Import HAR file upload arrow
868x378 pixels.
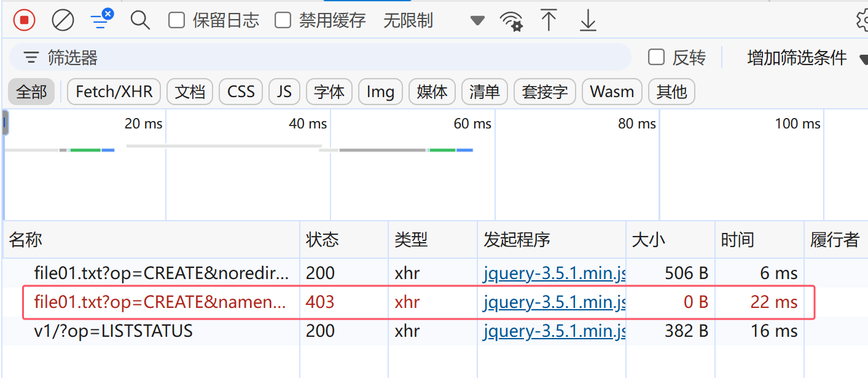pyautogui.click(x=549, y=20)
